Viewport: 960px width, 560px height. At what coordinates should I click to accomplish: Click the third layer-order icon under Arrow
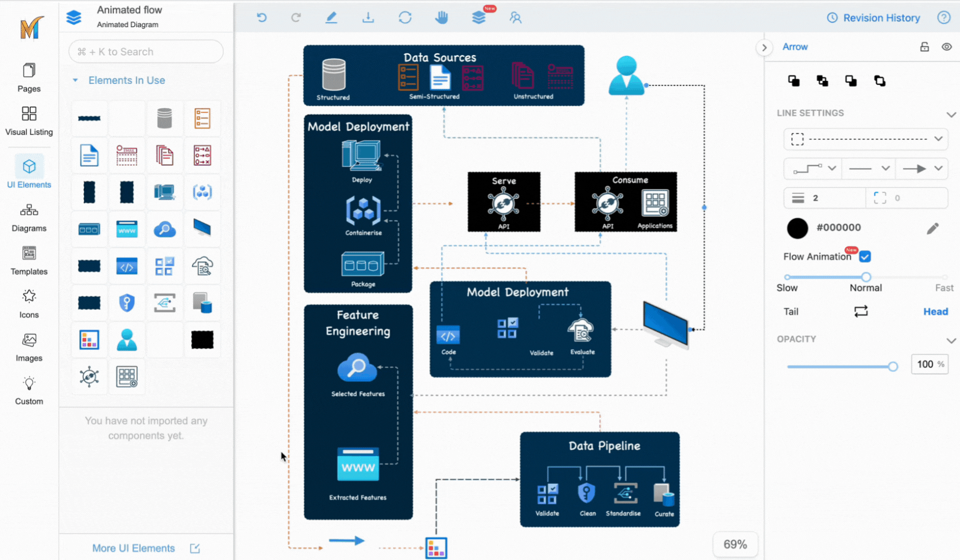851,80
